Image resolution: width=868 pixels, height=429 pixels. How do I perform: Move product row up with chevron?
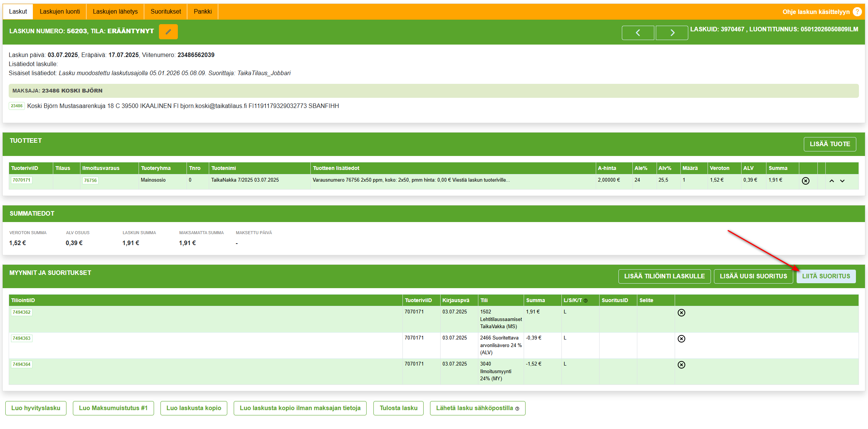(x=831, y=181)
